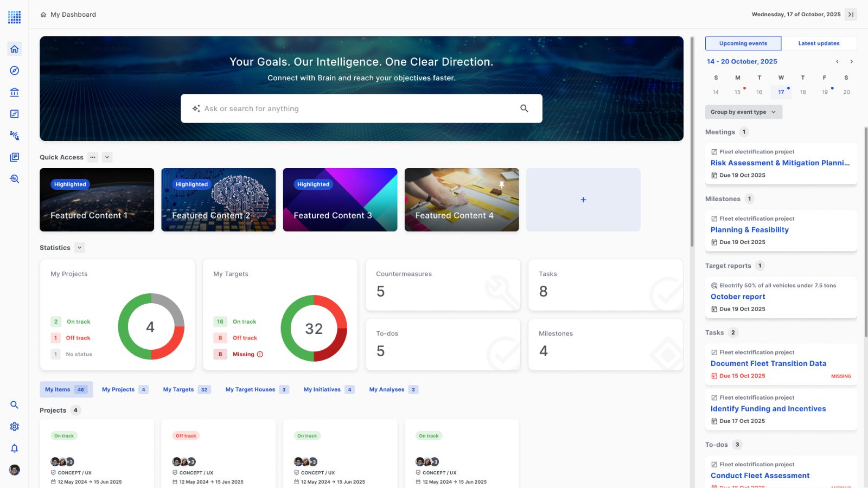Open the document notes icon in sidebar
This screenshot has height=488, width=868.
(15, 114)
